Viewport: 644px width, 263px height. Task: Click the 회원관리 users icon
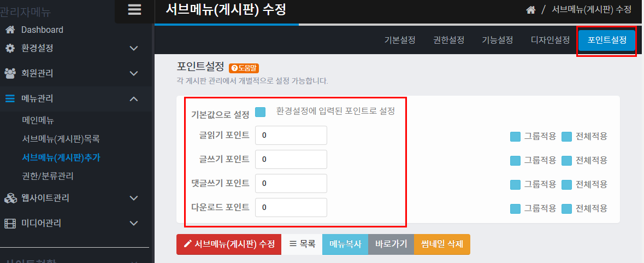click(10, 73)
